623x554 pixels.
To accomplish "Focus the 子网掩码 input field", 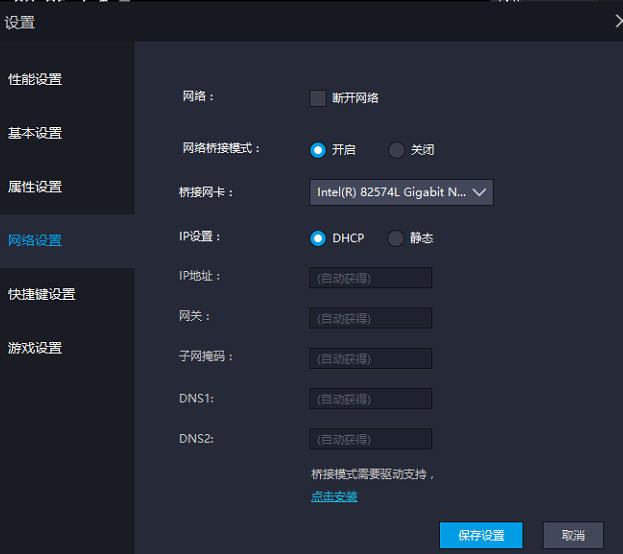I will point(371,358).
